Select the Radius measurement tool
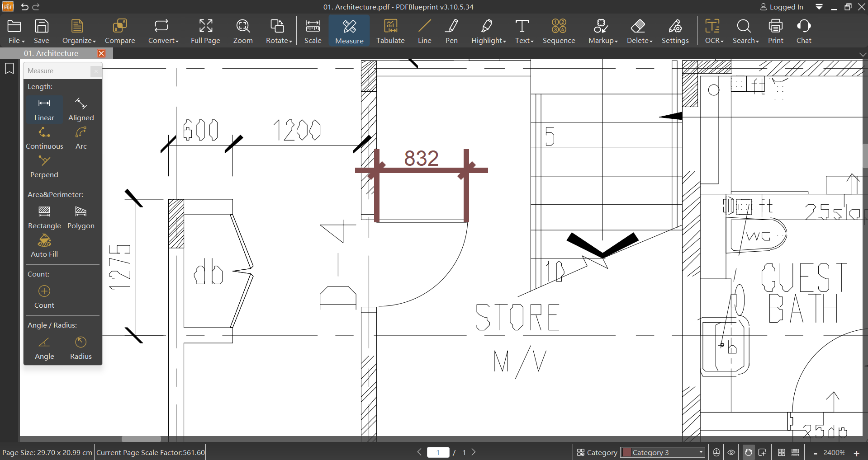Screen dimensions: 868x460 click(x=81, y=348)
